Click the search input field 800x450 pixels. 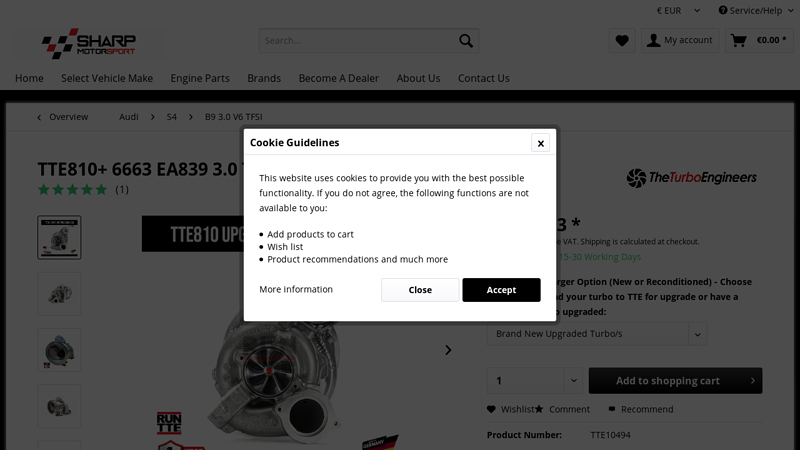tap(355, 41)
